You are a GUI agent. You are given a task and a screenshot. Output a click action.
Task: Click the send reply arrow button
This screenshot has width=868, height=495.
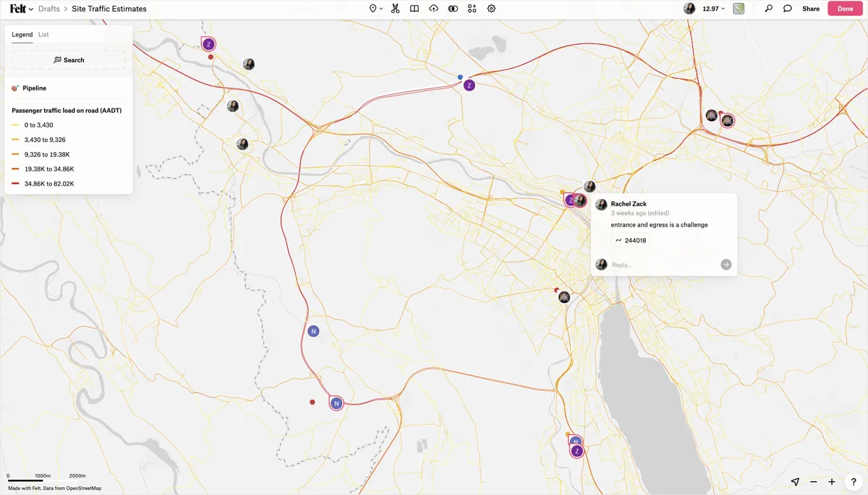(x=726, y=265)
